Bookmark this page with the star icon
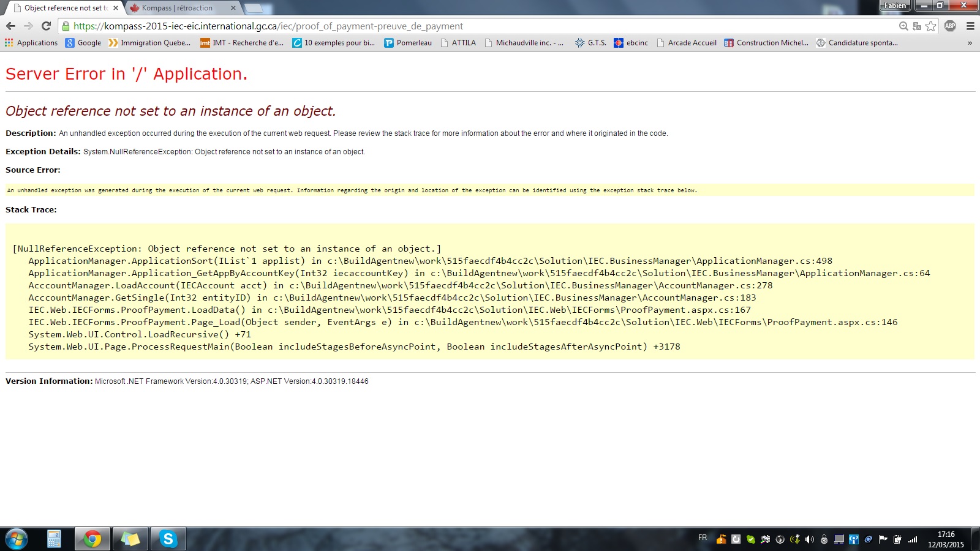Viewport: 980px width, 551px height. (931, 26)
